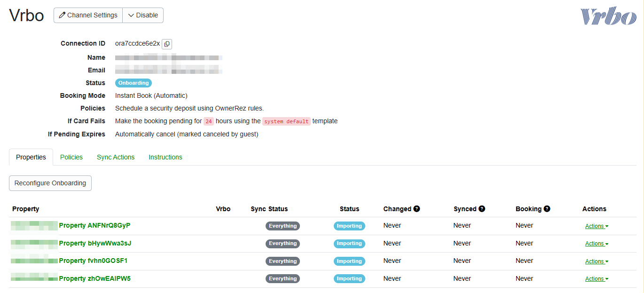The width and height of the screenshot is (644, 293).
Task: Click the 'Synced' column header
Action: point(465,209)
